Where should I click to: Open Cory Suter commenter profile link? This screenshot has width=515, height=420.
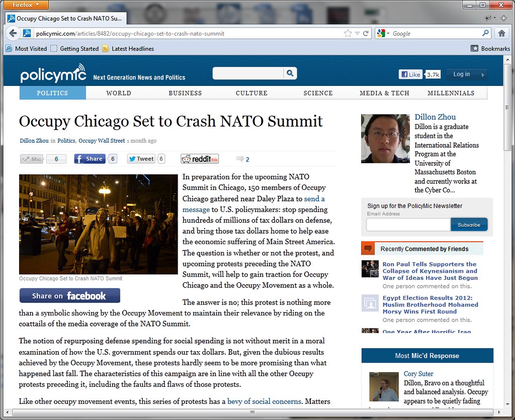coord(418,374)
